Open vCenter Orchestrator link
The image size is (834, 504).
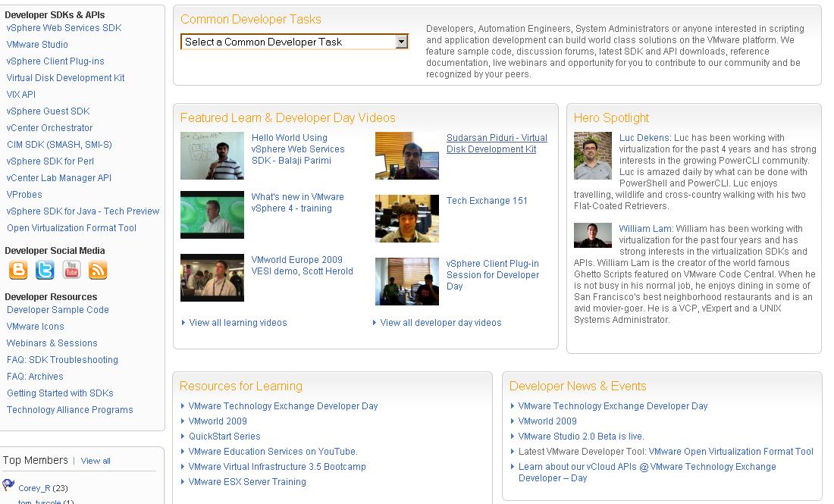pos(49,127)
